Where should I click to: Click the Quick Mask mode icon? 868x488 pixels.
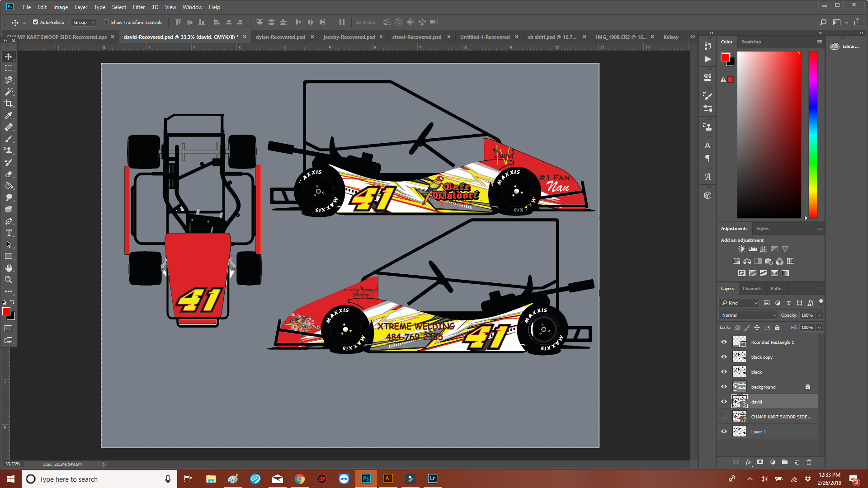[9, 328]
